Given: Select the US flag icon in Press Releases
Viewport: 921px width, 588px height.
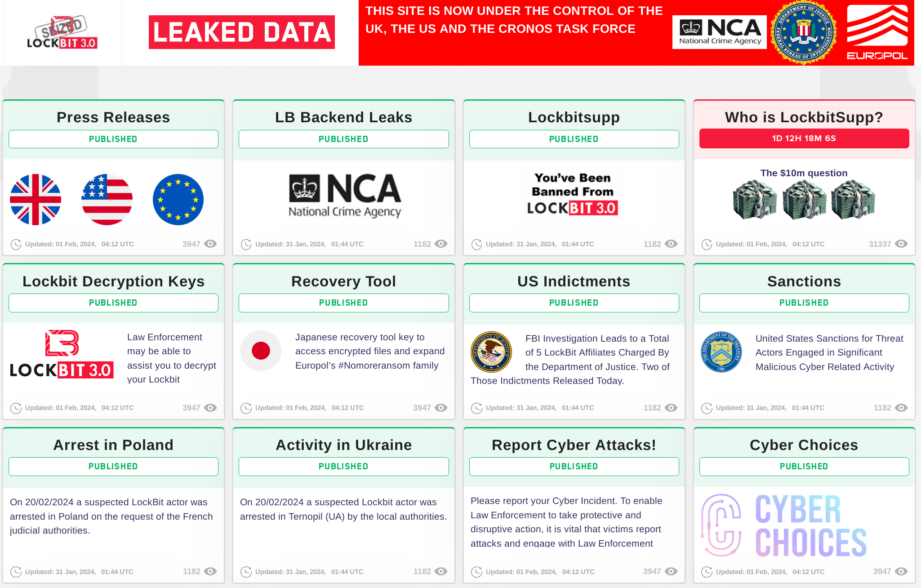Looking at the screenshot, I should click(x=107, y=199).
